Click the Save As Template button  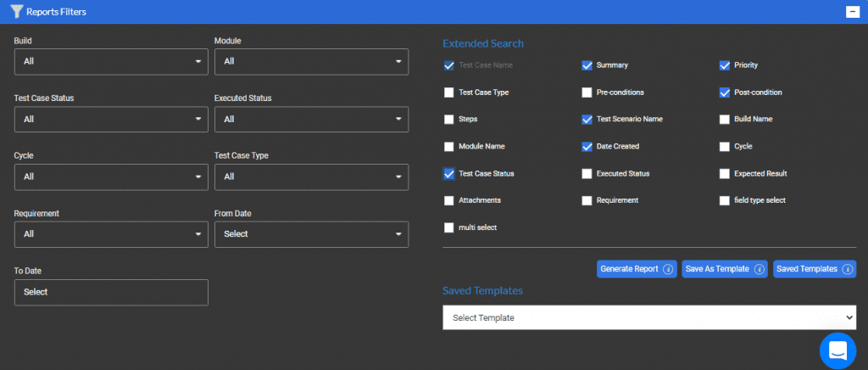click(x=725, y=269)
